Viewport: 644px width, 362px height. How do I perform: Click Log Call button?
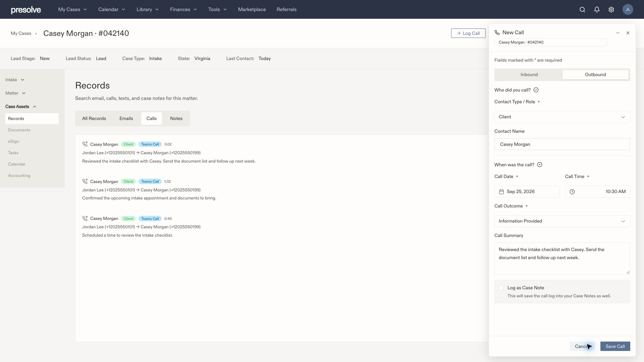tap(468, 33)
